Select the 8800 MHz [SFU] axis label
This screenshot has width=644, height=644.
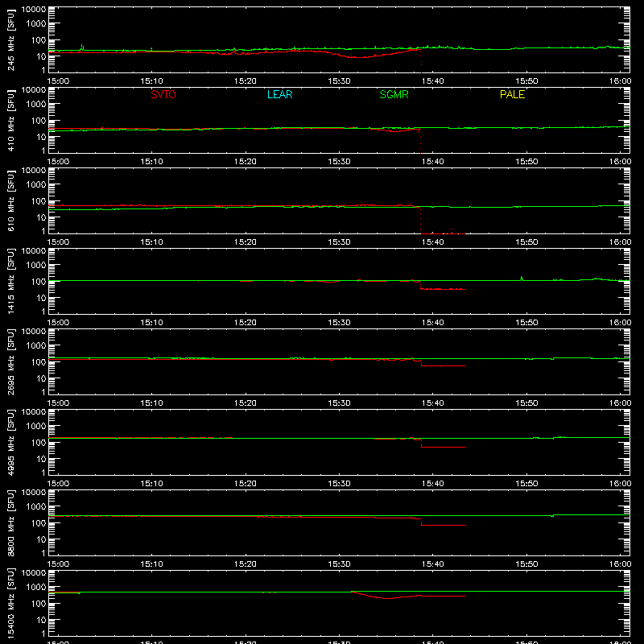click(10, 522)
